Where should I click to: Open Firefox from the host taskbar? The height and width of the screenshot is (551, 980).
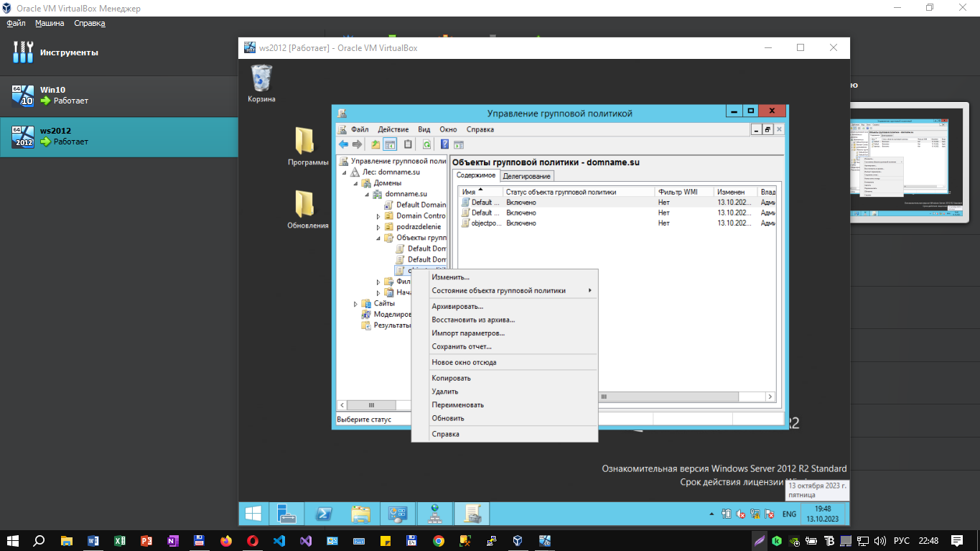[x=226, y=541]
